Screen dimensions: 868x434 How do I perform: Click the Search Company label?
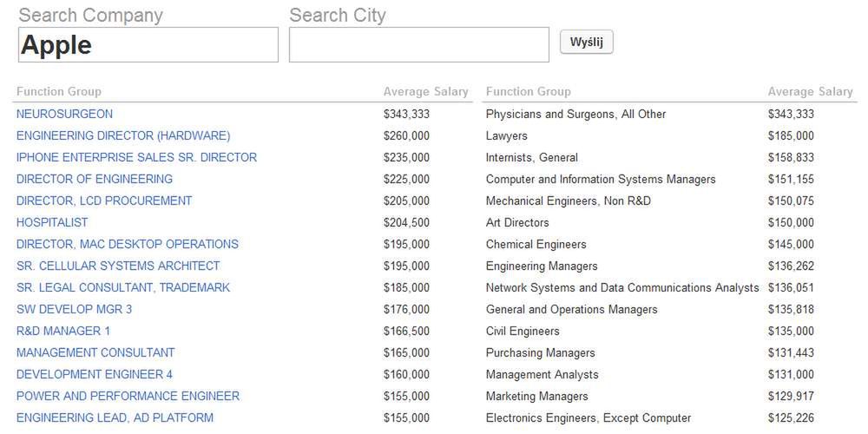(91, 16)
